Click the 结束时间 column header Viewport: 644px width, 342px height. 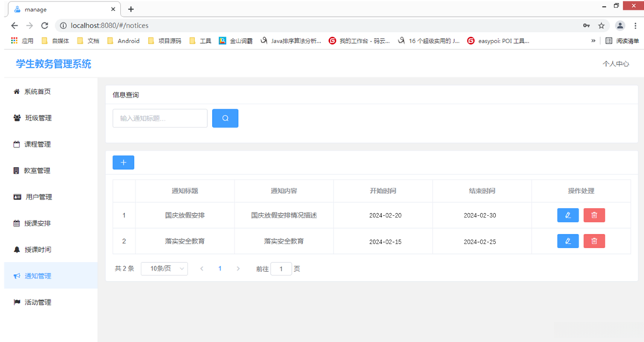point(482,191)
